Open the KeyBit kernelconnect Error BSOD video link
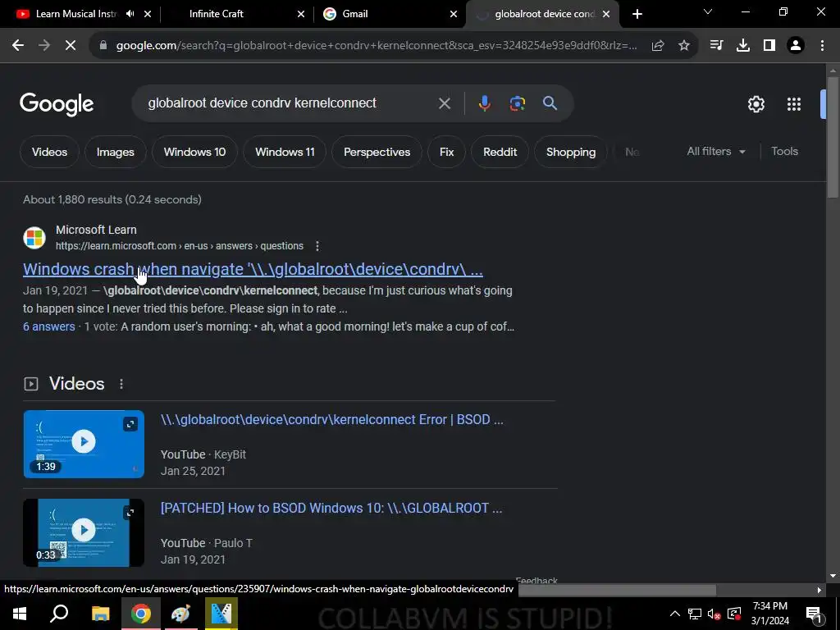This screenshot has height=630, width=840. [331, 419]
